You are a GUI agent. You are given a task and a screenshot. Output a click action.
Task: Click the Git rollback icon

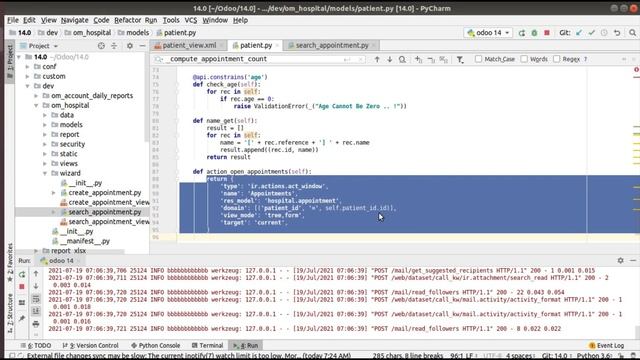click(x=617, y=33)
